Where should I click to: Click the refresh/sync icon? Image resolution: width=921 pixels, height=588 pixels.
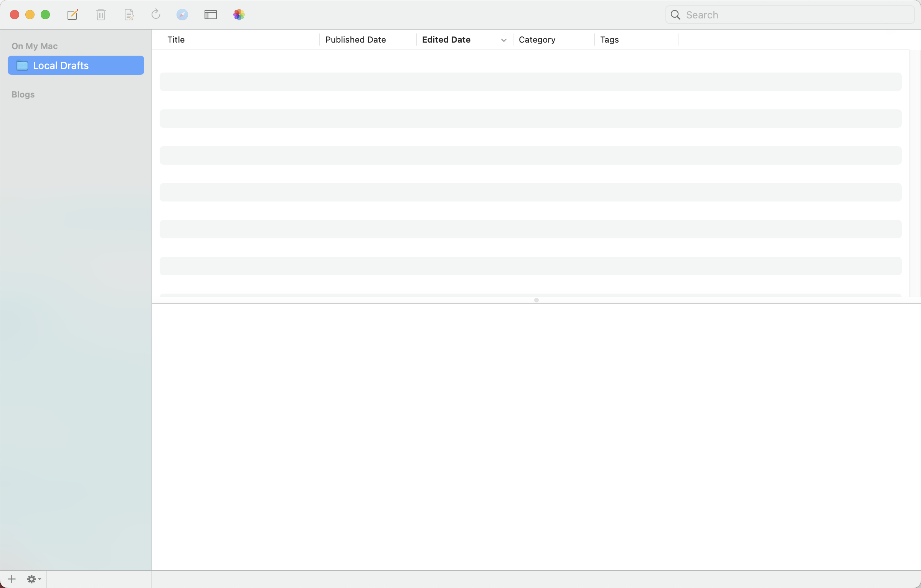(x=155, y=15)
